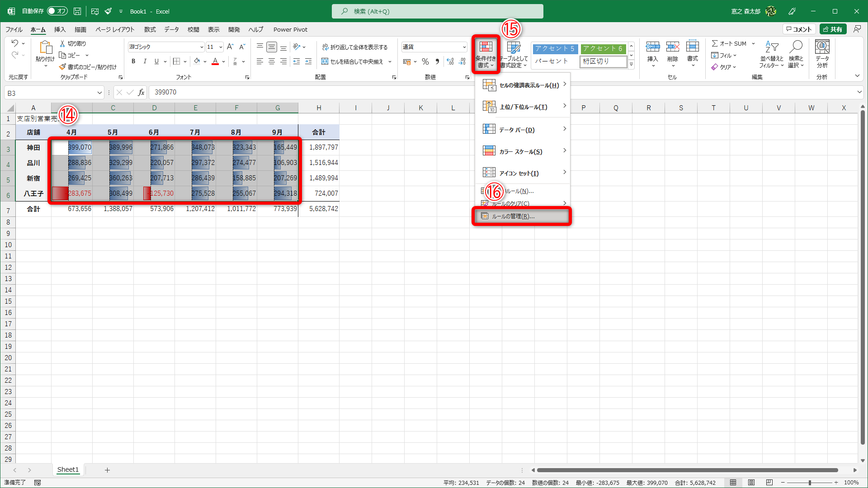Click the Share button
This screenshot has height=488, width=868.
(833, 29)
